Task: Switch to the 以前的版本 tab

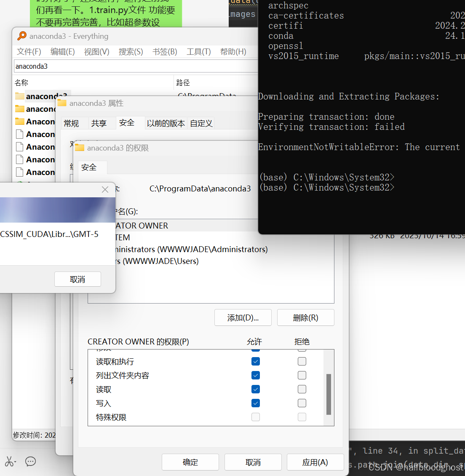Action: click(x=166, y=123)
